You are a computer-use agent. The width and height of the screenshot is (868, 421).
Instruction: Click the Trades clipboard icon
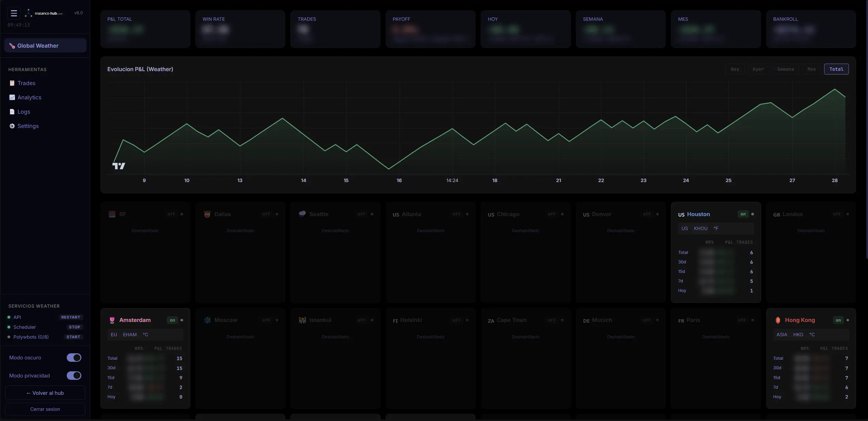[12, 83]
